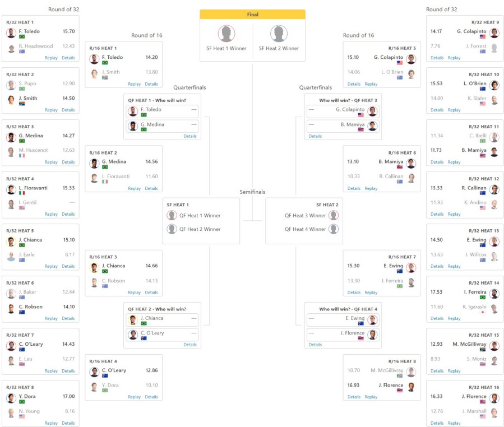Pick J. Florence to win QF Heat 4
This screenshot has height=427, width=504.
pos(343,335)
